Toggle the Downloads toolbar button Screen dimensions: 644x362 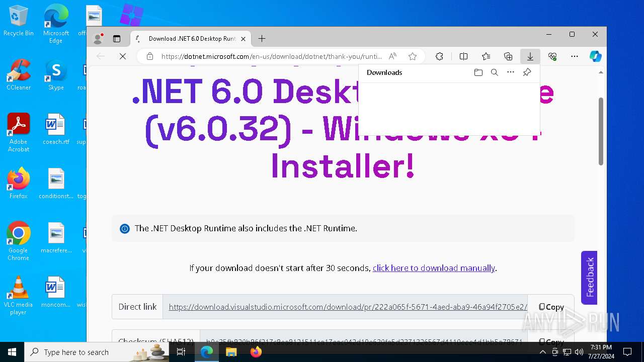coord(530,56)
